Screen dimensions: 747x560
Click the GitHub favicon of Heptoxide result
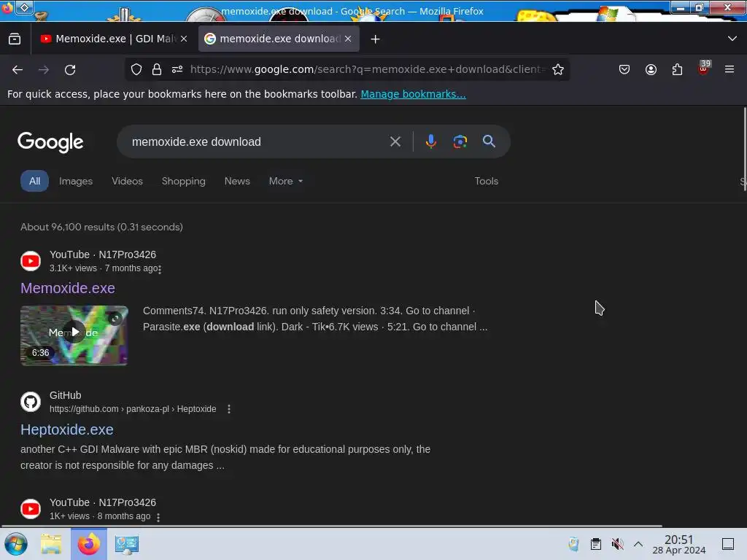(x=31, y=402)
